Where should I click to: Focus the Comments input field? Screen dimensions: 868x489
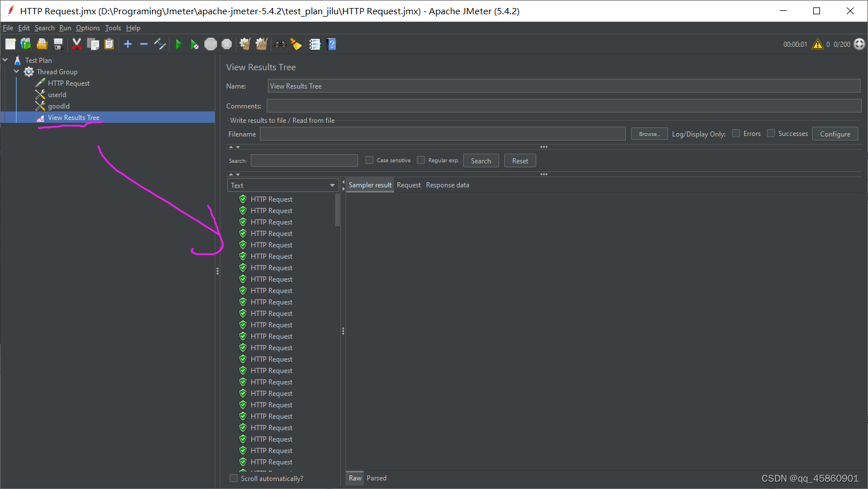click(564, 106)
